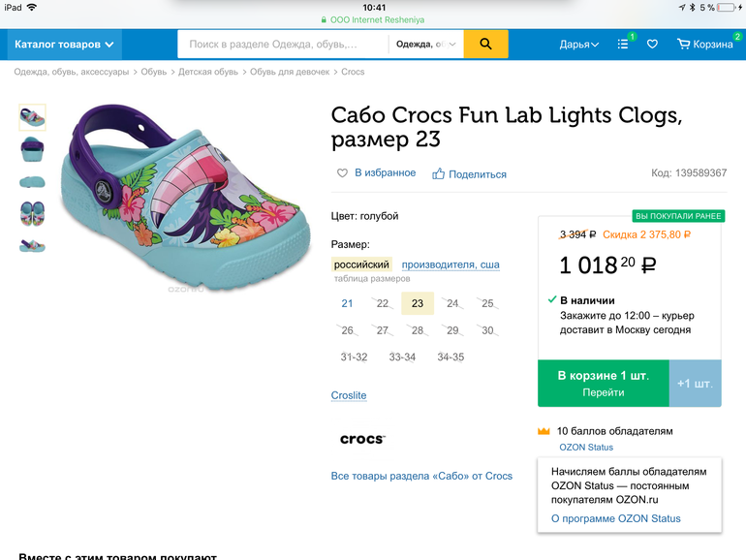This screenshot has height=560, width=746.
Task: Open the shopping cart Корзина
Action: tap(705, 44)
